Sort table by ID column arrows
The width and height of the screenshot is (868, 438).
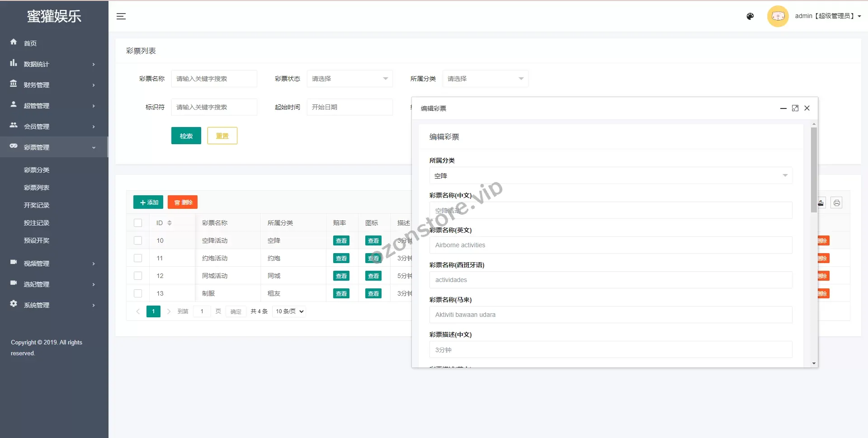point(170,223)
